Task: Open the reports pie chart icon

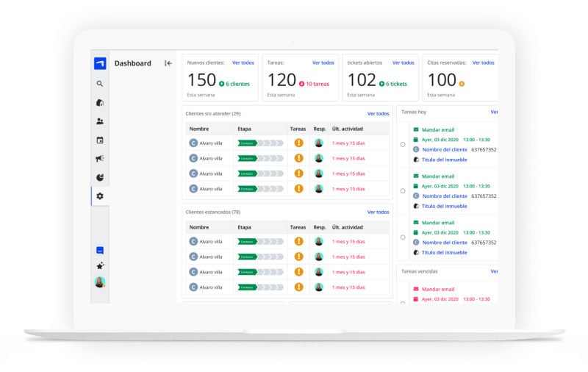Action: coord(100,177)
